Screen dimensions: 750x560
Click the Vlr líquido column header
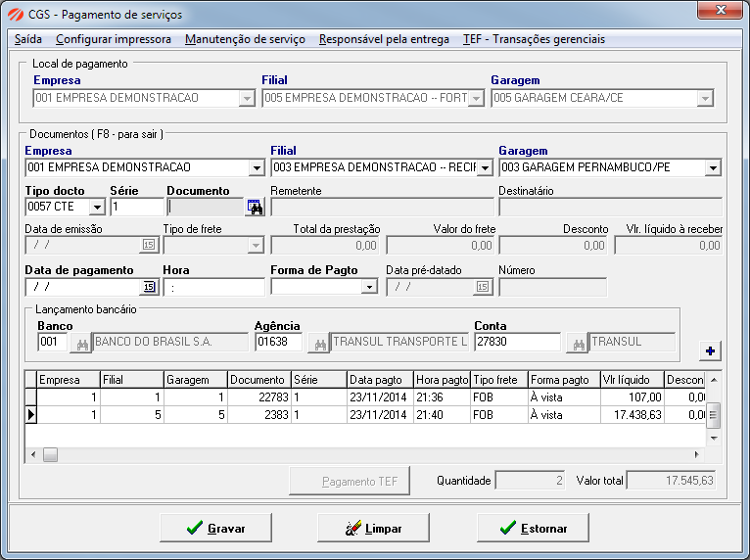pyautogui.click(x=632, y=380)
